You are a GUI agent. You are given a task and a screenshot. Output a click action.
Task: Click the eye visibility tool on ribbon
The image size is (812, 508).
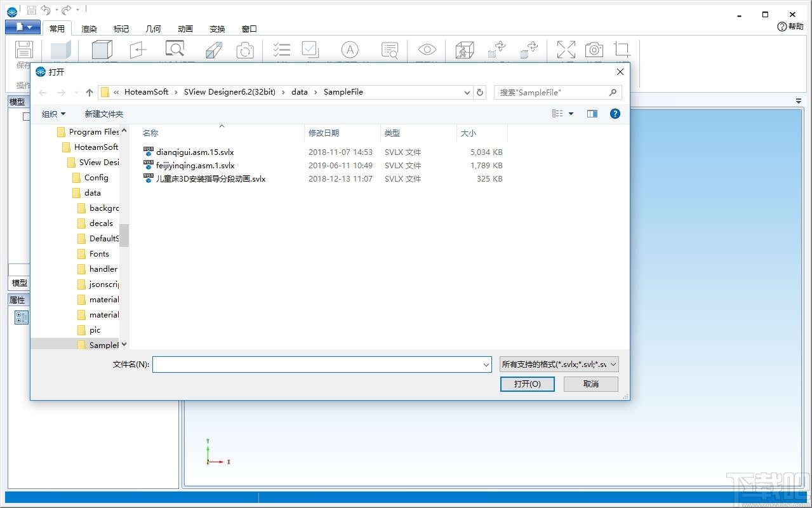coord(426,50)
